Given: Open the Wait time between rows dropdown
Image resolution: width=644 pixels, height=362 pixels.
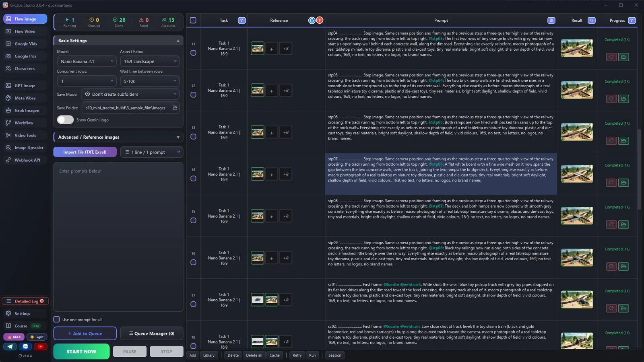Looking at the screenshot, I should tap(150, 81).
